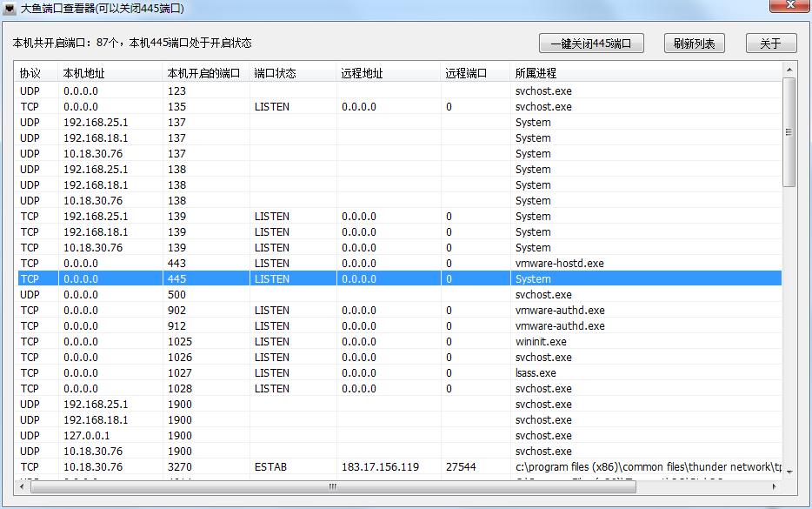The width and height of the screenshot is (812, 509).
Task: Click the application icon in title bar
Action: pos(11,7)
